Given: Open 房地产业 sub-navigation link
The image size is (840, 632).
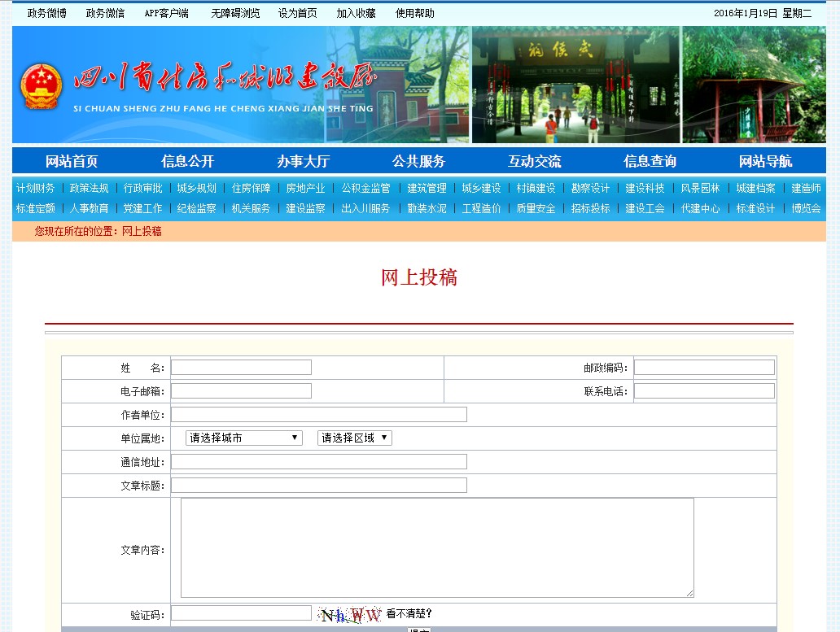Looking at the screenshot, I should 305,188.
